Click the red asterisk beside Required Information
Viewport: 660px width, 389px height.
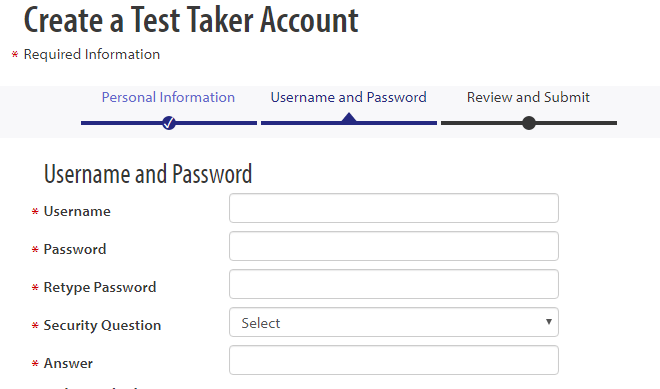click(x=15, y=54)
